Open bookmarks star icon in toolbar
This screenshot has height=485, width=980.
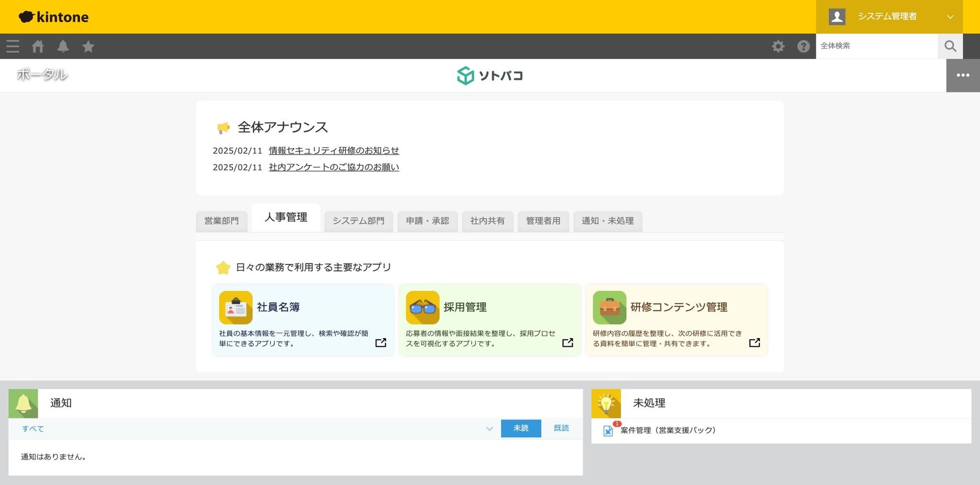pyautogui.click(x=88, y=47)
